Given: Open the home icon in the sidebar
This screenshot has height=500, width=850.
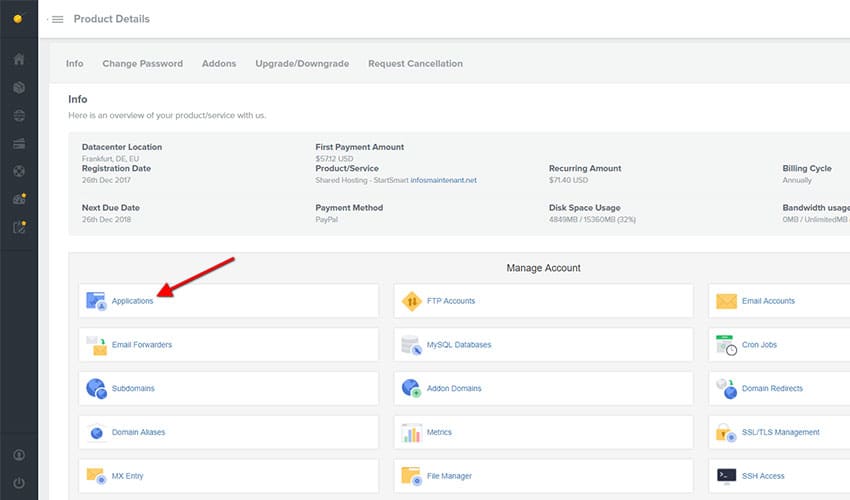Looking at the screenshot, I should [19, 59].
